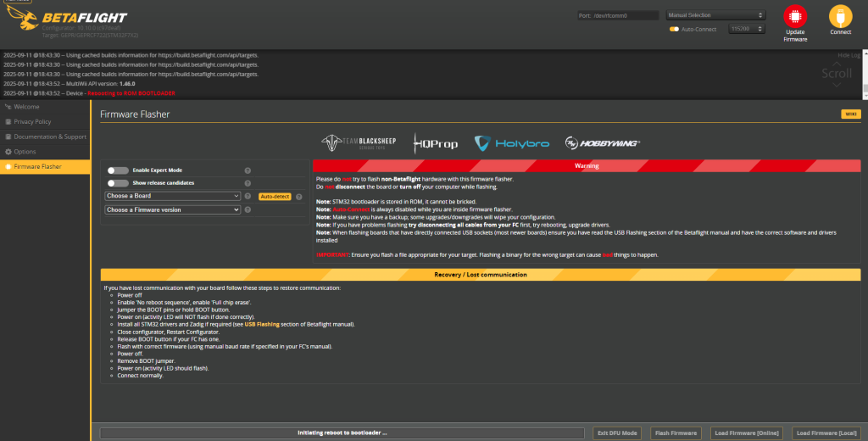Open the Options tab
The width and height of the screenshot is (868, 441).
point(45,151)
